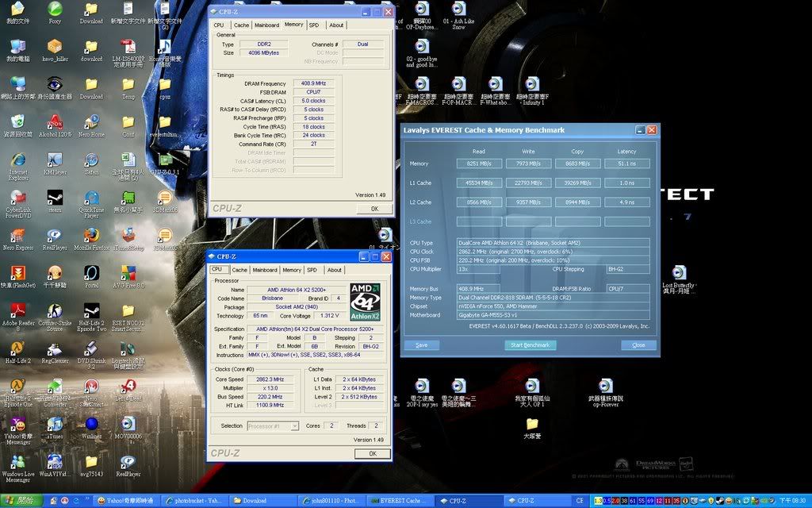Screen dimensions: 812x508
Task: Launch KMPlayer from the desktop
Action: coord(55,164)
